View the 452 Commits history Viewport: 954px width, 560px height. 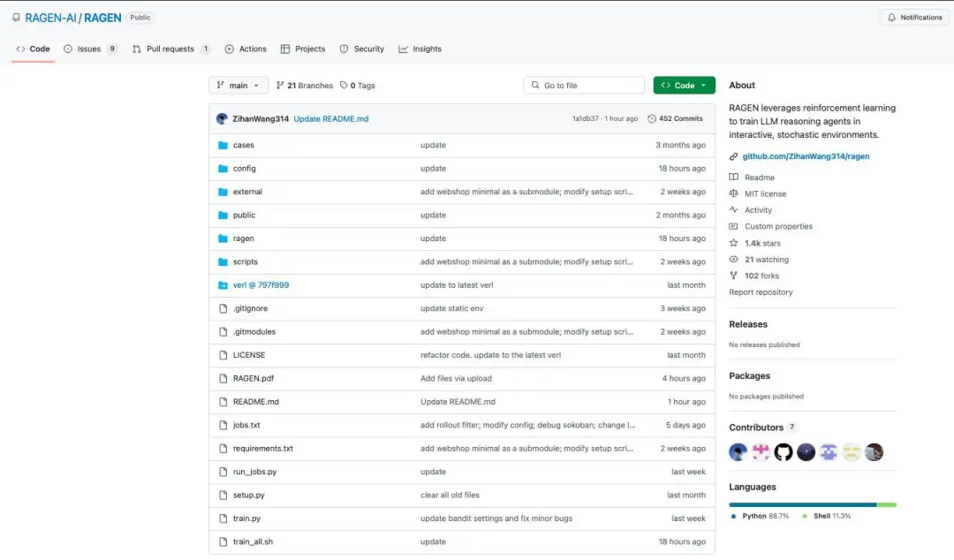[x=675, y=118]
